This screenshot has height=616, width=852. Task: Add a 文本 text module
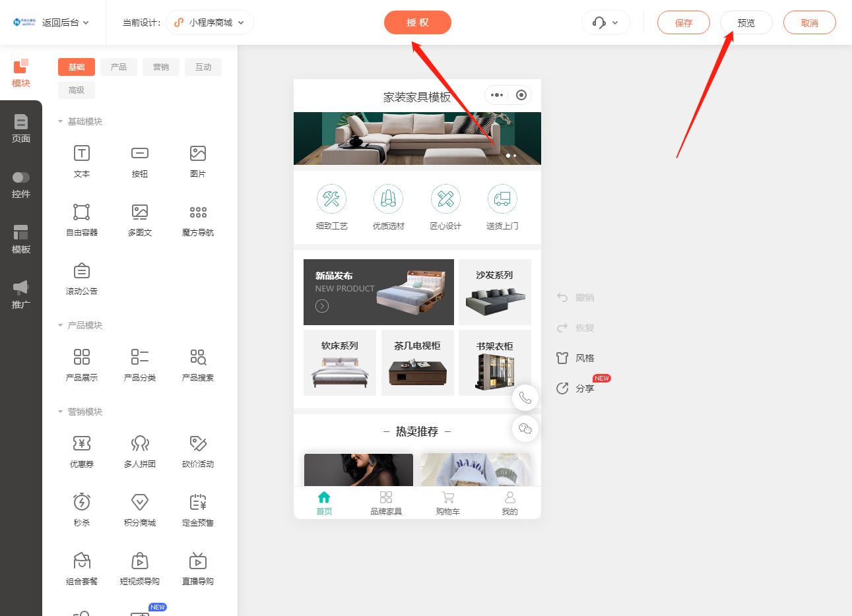tap(82, 162)
